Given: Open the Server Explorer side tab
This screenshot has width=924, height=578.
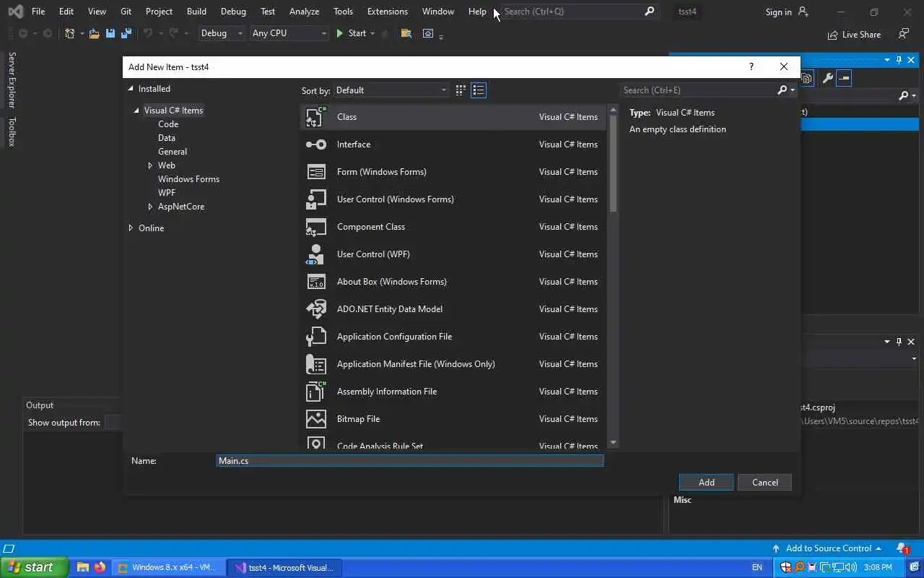Looking at the screenshot, I should [x=12, y=80].
